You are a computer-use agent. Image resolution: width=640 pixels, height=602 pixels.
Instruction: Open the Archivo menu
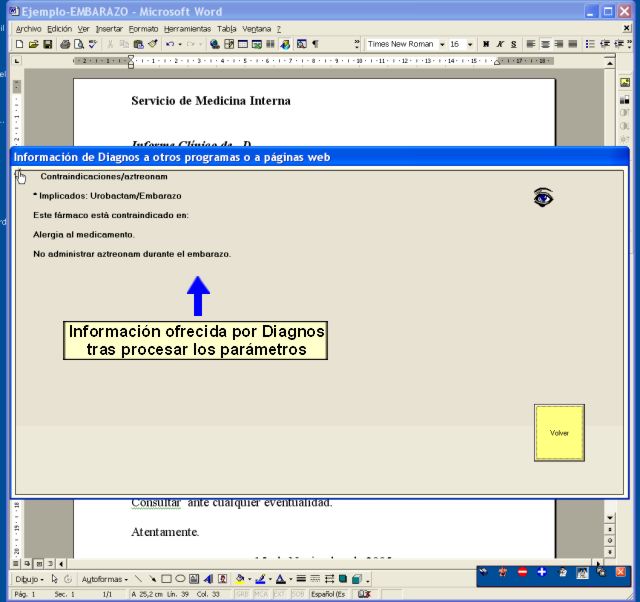(29, 29)
